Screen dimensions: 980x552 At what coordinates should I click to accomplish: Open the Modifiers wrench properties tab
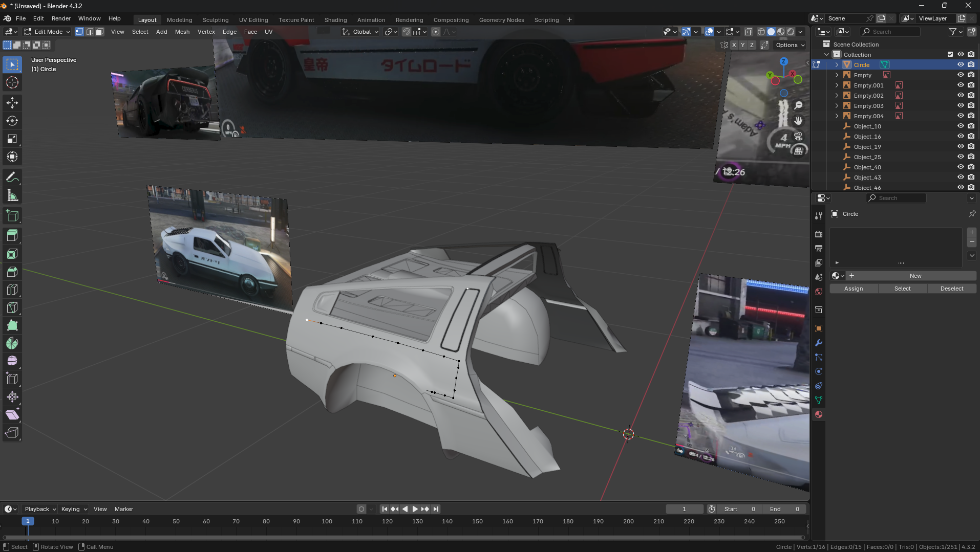tap(819, 343)
